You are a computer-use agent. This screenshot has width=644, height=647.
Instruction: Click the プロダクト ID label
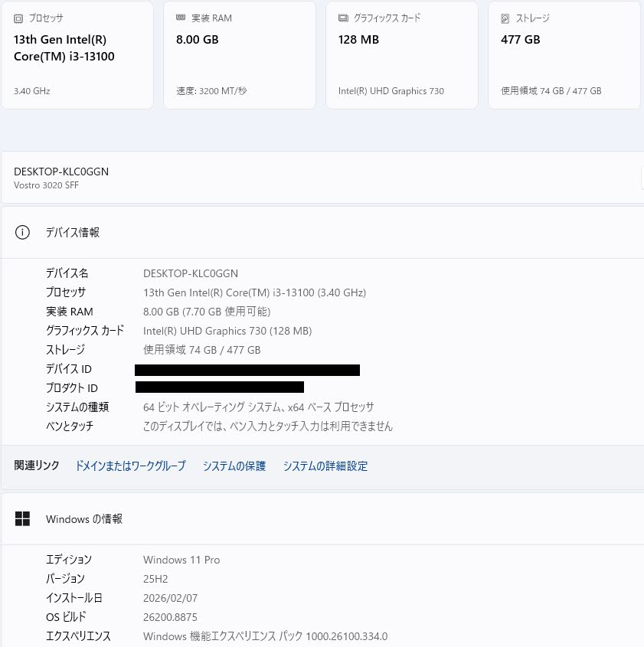[72, 388]
